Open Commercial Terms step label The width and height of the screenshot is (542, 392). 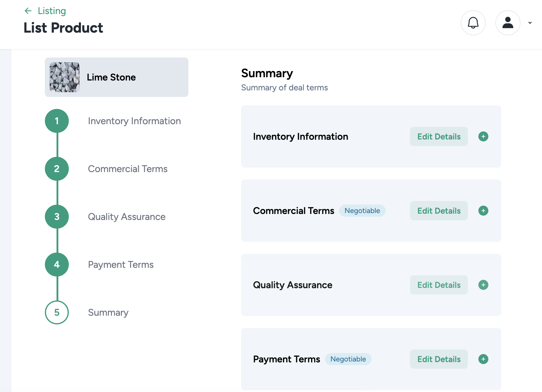[128, 169]
